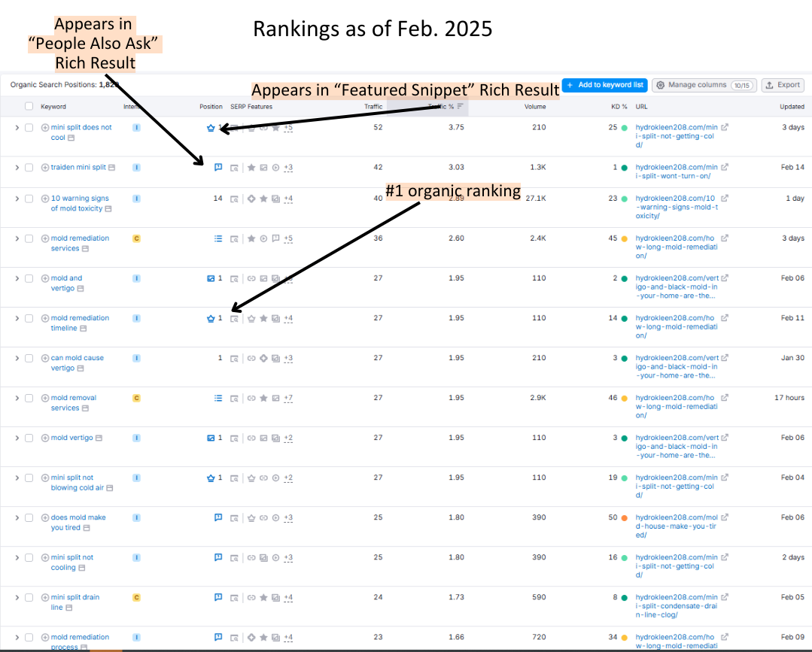Show more SERP features '+7' for 'mold removal services'
Image resolution: width=812 pixels, height=652 pixels.
[288, 398]
